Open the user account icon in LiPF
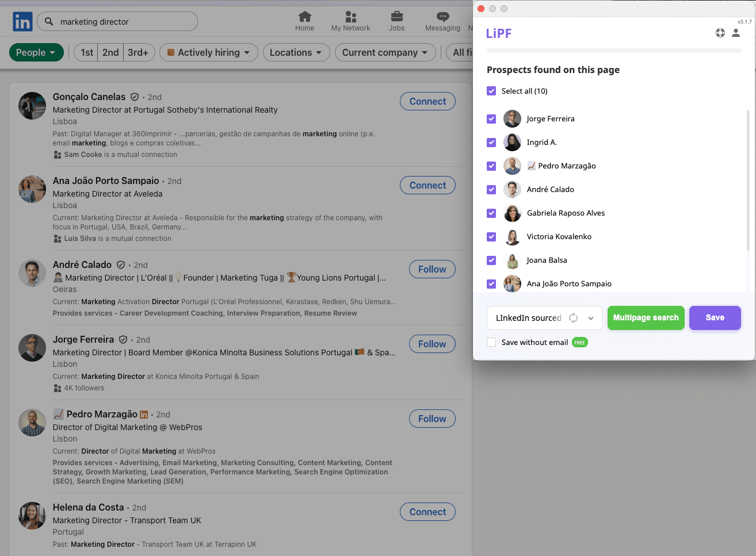Image resolution: width=756 pixels, height=556 pixels. [x=735, y=33]
